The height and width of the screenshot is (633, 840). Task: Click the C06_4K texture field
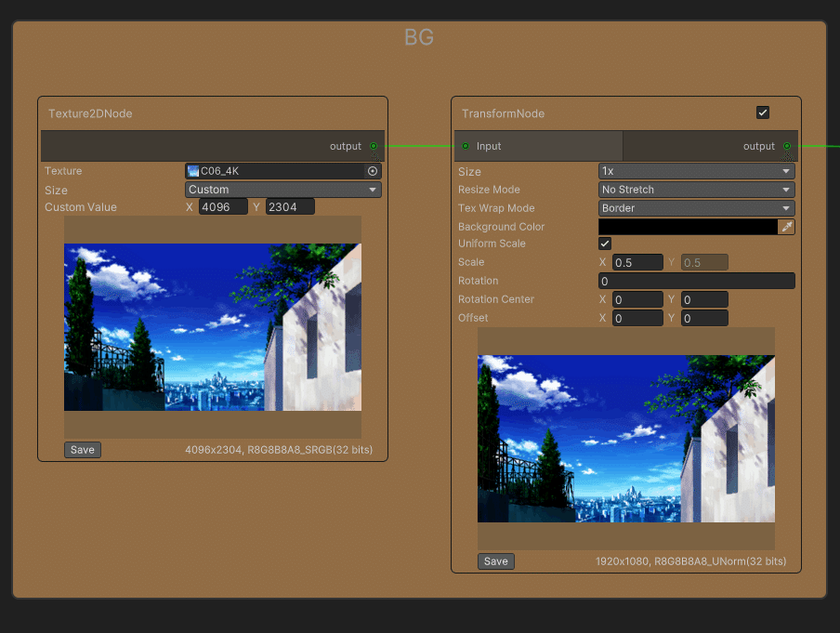[x=283, y=171]
